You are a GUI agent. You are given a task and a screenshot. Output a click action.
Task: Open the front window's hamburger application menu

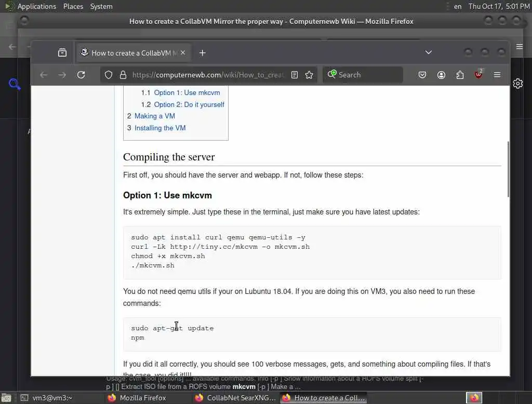coord(497,75)
